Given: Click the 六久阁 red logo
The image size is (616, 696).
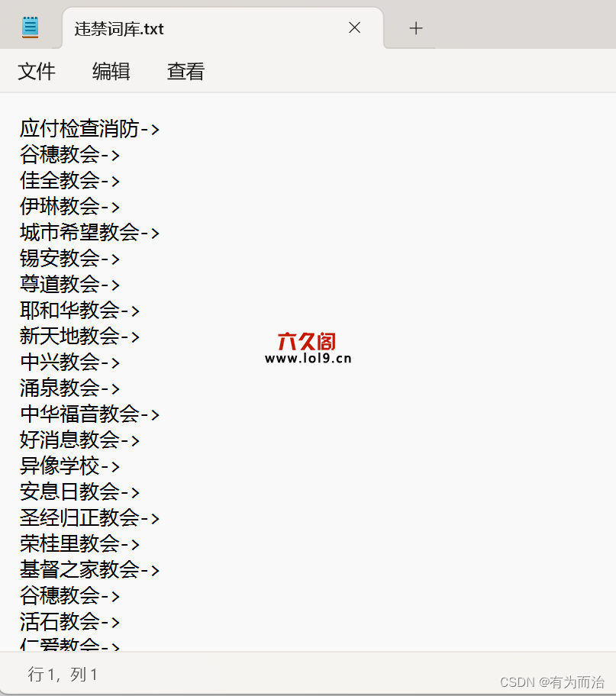Looking at the screenshot, I should pos(306,341).
